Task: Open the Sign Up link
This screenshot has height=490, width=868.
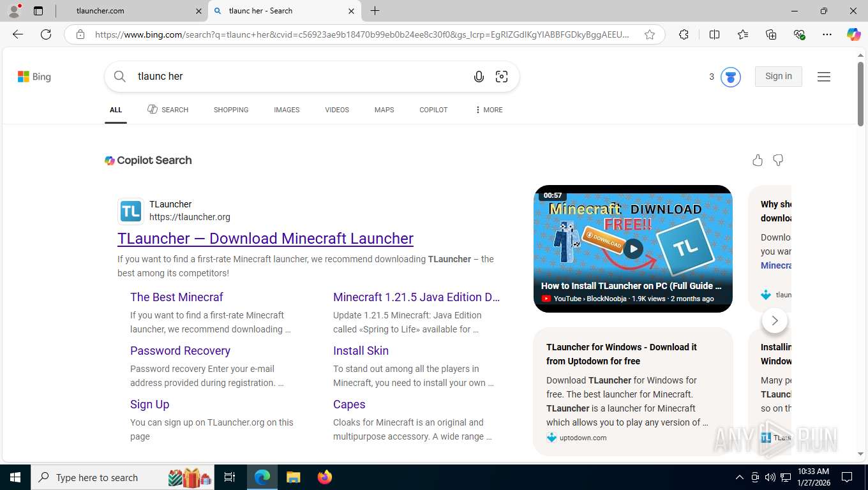Action: tap(149, 405)
